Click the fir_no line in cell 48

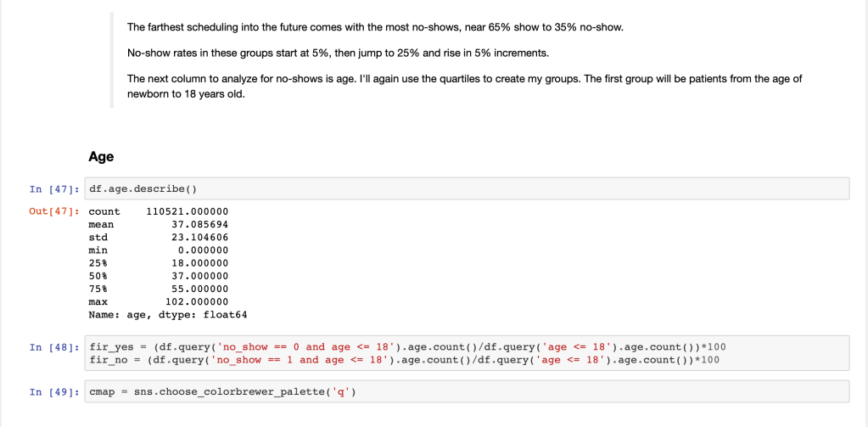[404, 360]
